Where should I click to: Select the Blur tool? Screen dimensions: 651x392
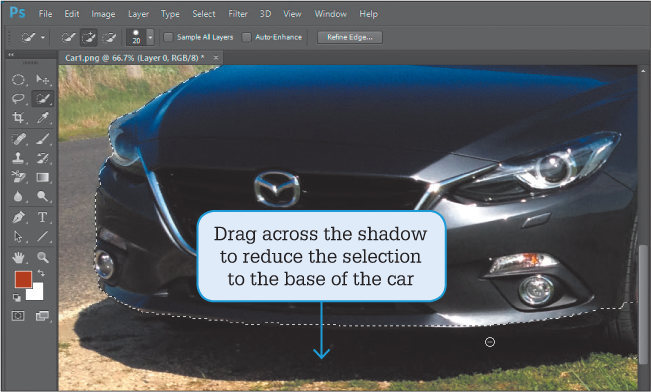coord(18,196)
